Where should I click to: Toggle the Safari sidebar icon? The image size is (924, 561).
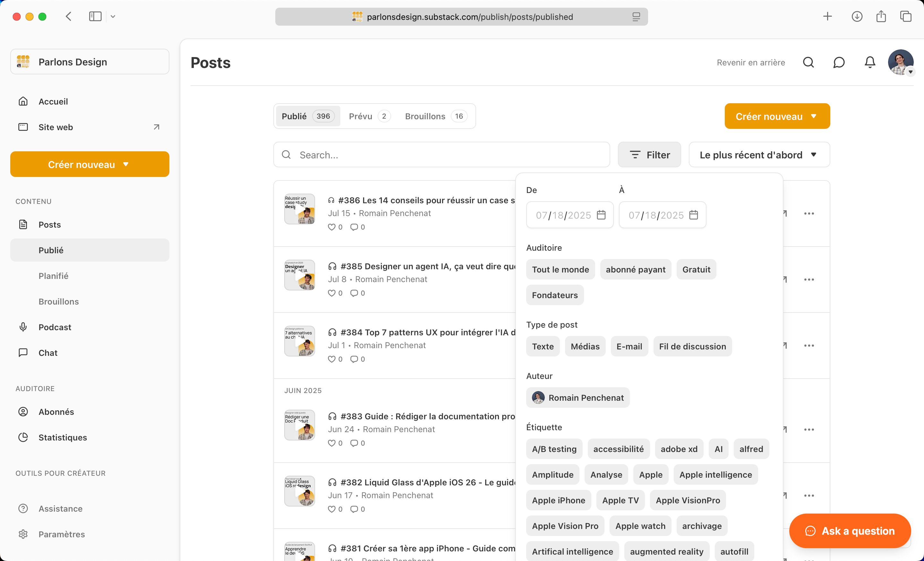(95, 16)
